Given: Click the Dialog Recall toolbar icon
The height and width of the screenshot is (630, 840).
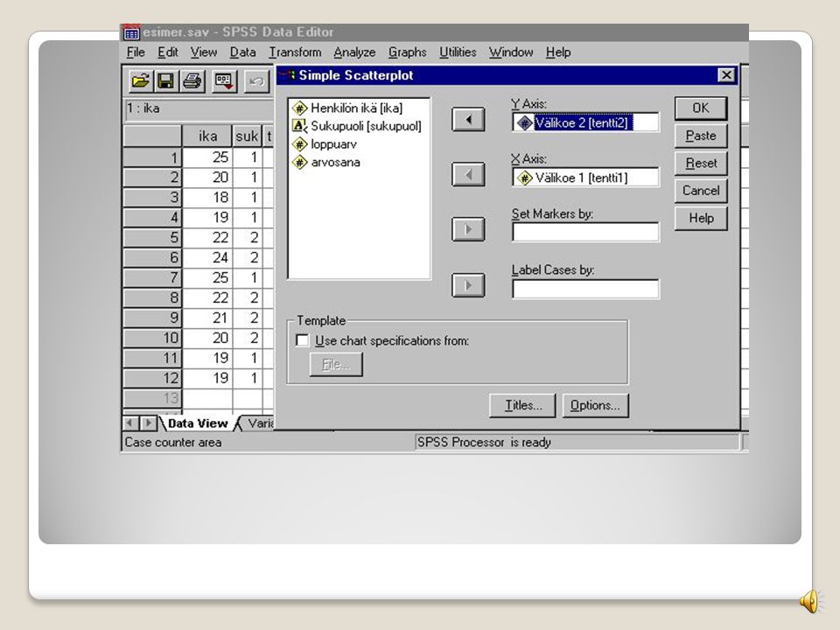Looking at the screenshot, I should click(224, 81).
